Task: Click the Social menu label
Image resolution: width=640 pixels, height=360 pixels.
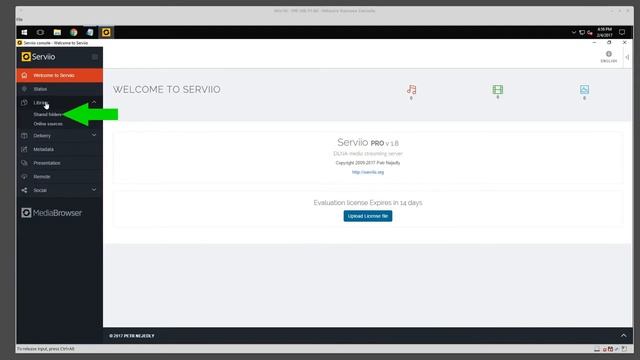Action: coord(40,190)
